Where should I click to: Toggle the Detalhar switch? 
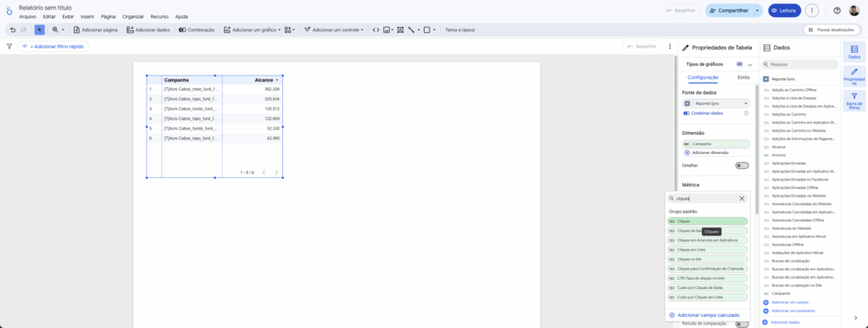(742, 165)
